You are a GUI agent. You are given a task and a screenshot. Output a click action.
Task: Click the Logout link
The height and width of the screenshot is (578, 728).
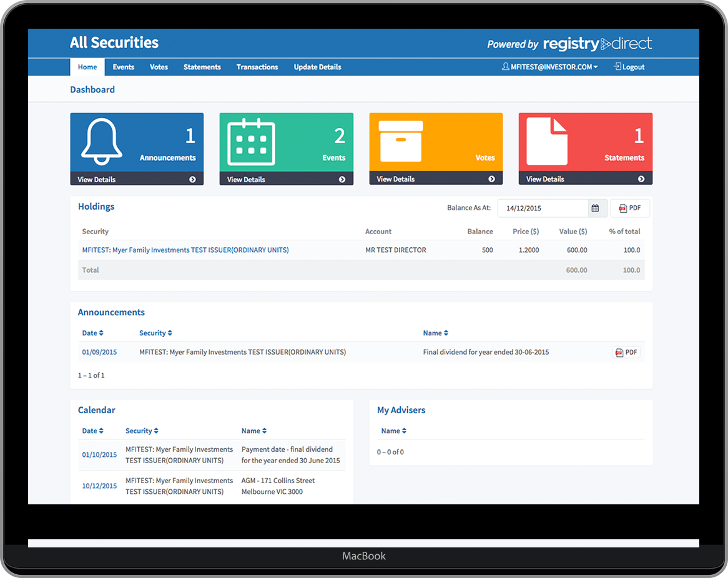(x=629, y=67)
